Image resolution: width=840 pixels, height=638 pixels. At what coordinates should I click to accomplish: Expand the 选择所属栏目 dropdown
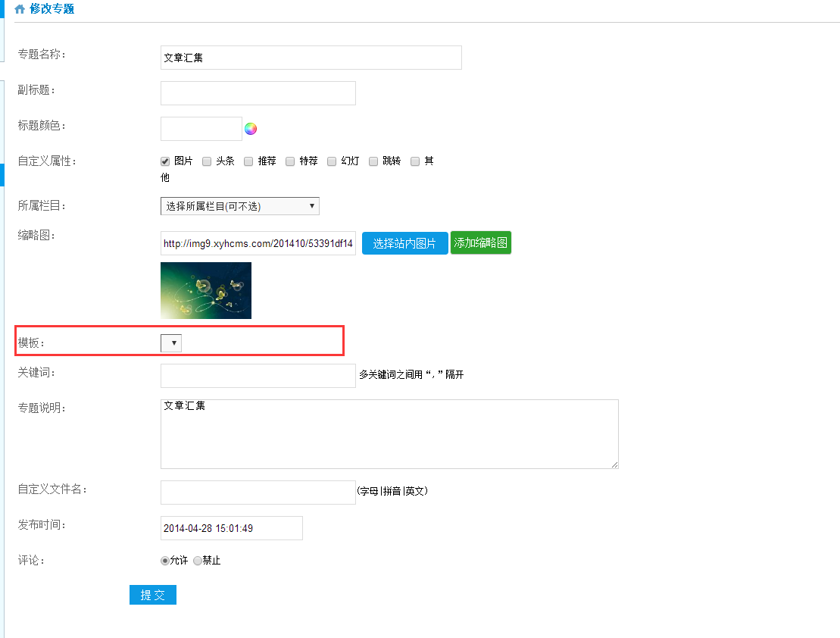pyautogui.click(x=239, y=206)
